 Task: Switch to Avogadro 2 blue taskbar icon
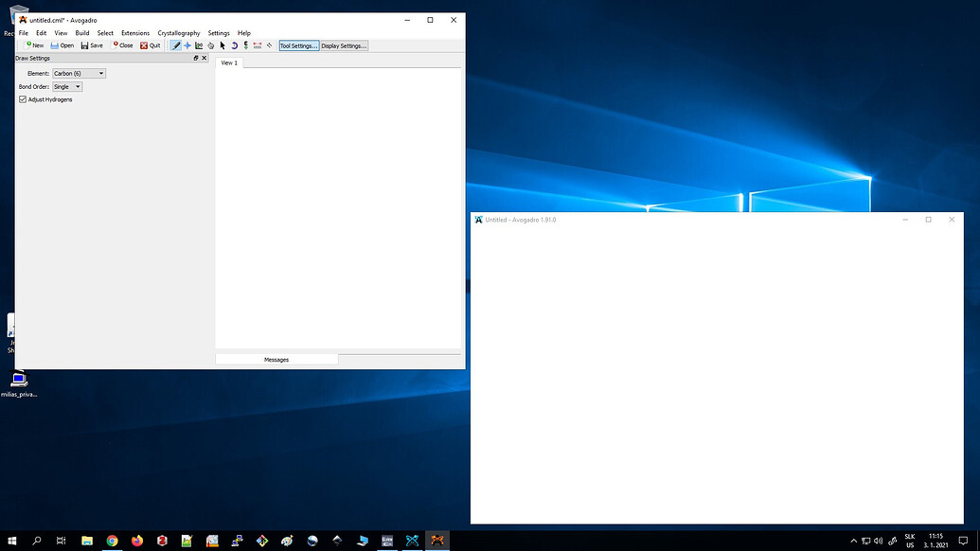pyautogui.click(x=413, y=541)
